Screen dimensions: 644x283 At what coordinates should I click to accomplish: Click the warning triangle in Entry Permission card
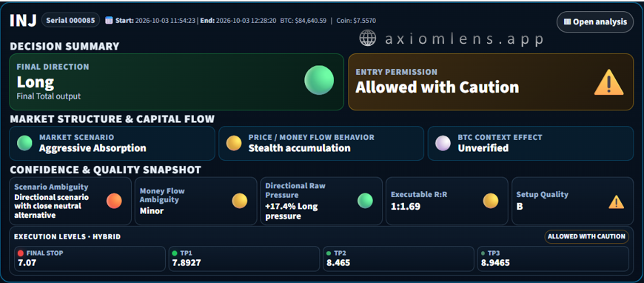(x=608, y=81)
